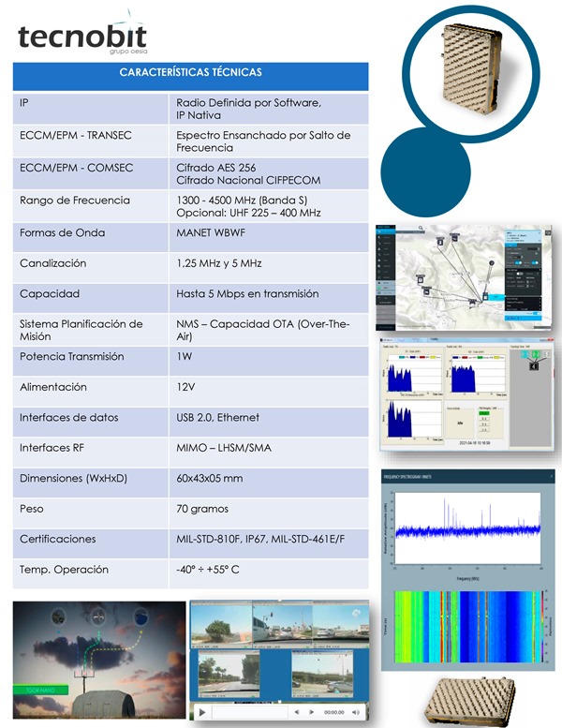Click the network map screenshot

[x=459, y=276]
